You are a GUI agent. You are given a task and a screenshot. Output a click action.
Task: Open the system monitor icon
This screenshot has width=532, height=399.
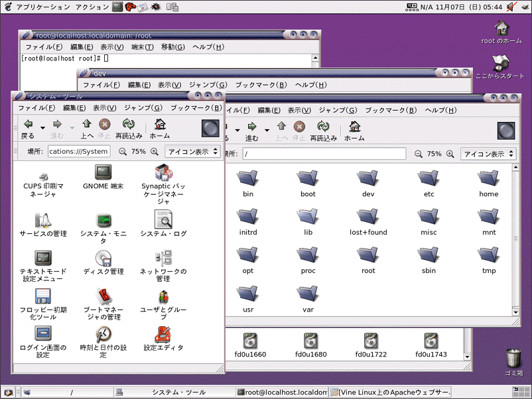[x=103, y=221]
